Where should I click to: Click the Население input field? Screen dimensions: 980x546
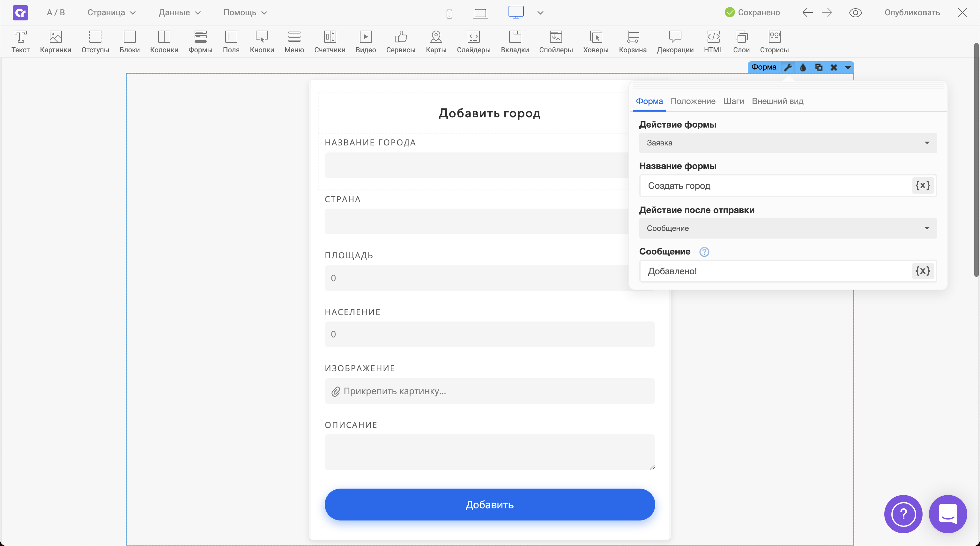[490, 334]
